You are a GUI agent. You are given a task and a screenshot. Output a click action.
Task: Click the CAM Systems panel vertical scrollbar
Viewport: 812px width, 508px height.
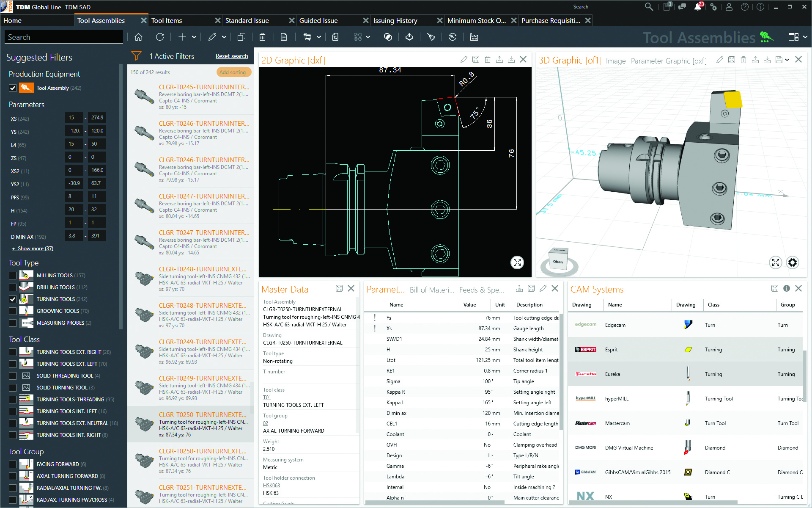tap(804, 375)
